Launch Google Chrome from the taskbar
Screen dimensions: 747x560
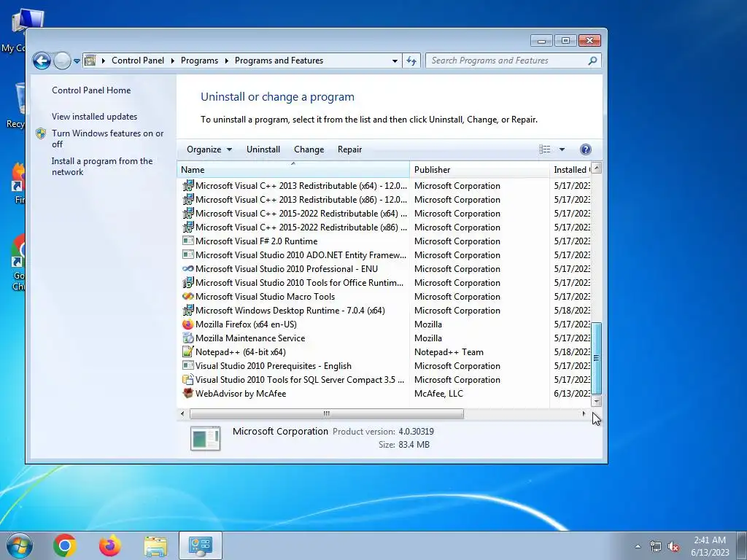coord(65,545)
